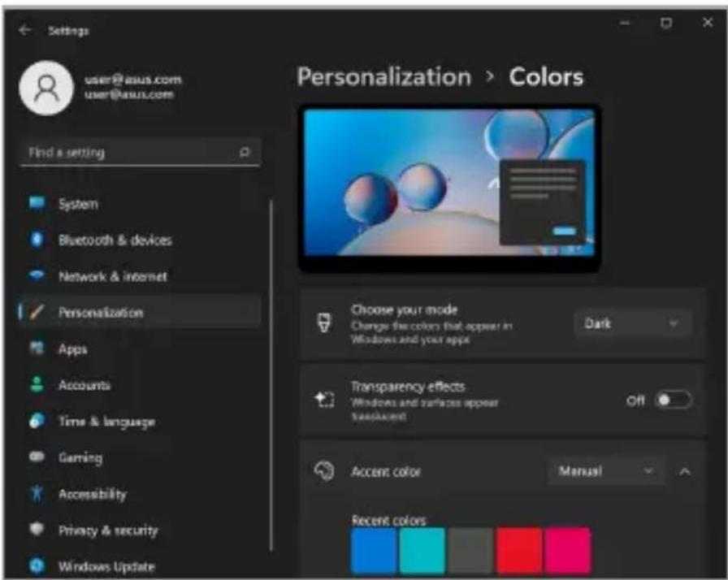This screenshot has height=580, width=728.
Task: Pick the red recent color
Action: pyautogui.click(x=518, y=550)
